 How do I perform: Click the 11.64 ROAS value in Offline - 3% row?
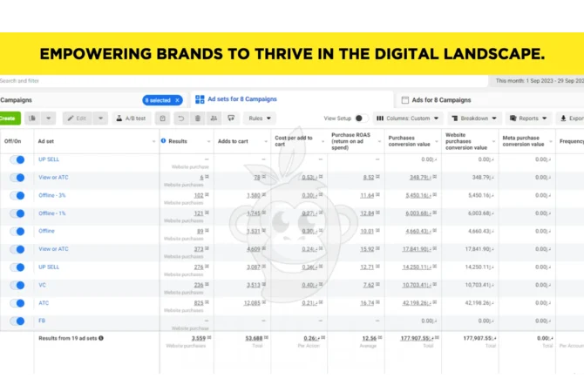pos(367,195)
